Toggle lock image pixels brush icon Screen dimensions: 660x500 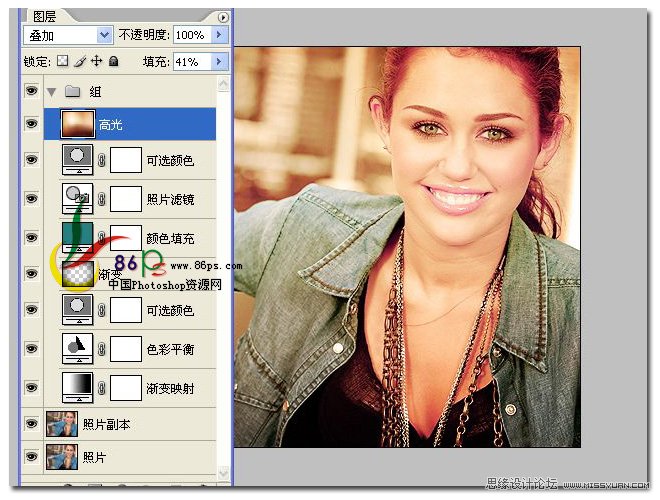(x=80, y=61)
